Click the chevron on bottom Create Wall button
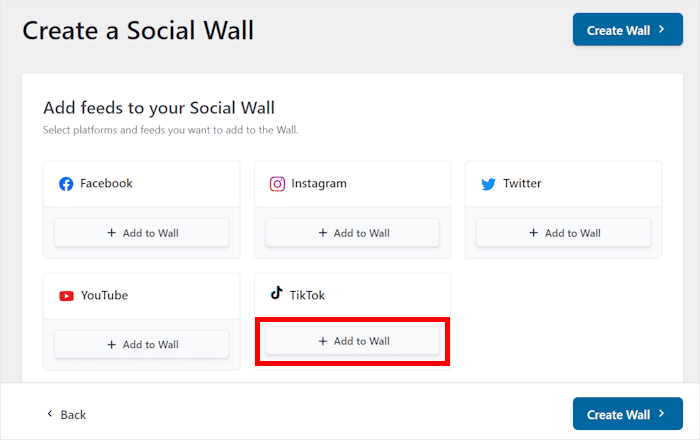This screenshot has height=440, width=700. tap(662, 414)
